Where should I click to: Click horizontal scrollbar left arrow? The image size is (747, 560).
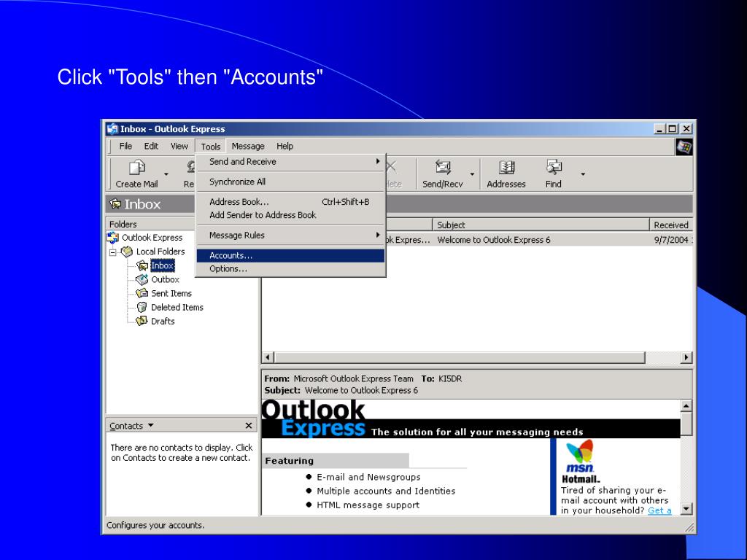point(268,357)
